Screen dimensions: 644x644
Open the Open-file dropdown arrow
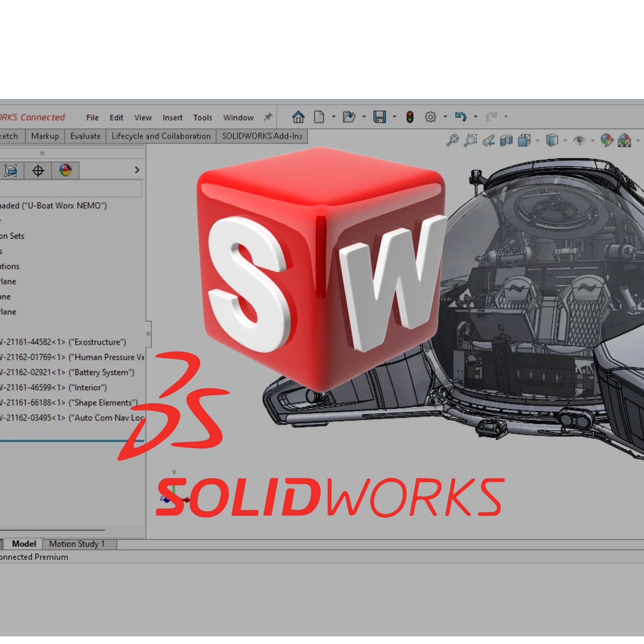click(364, 117)
